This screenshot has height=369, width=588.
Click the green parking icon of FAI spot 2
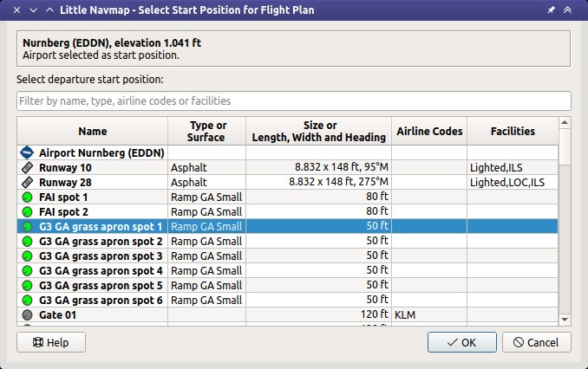click(x=27, y=212)
